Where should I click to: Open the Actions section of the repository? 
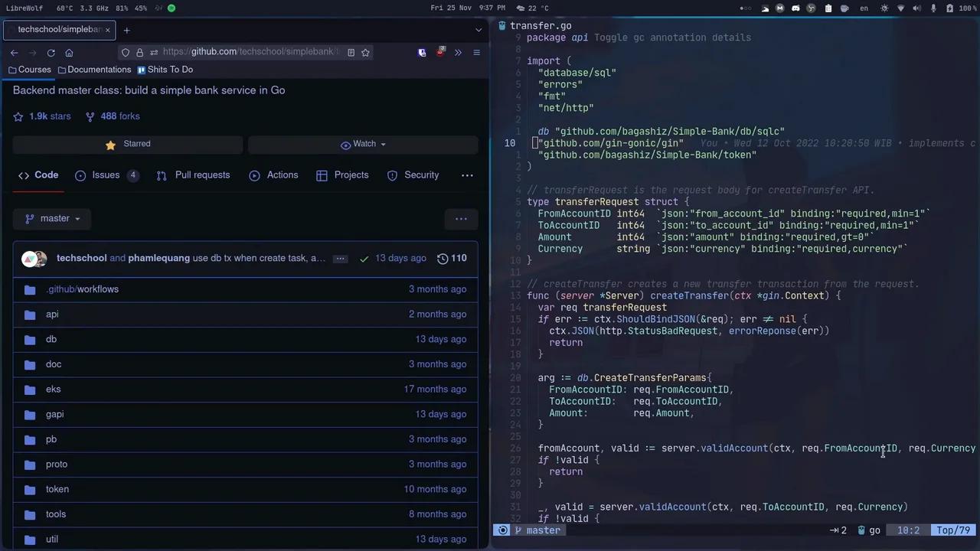pos(283,174)
